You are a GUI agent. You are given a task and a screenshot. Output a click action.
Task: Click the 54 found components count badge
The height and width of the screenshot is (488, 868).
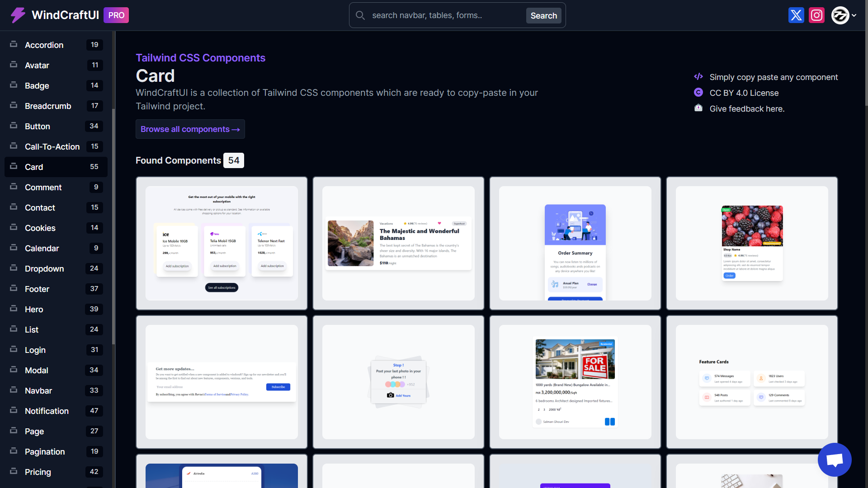(234, 160)
